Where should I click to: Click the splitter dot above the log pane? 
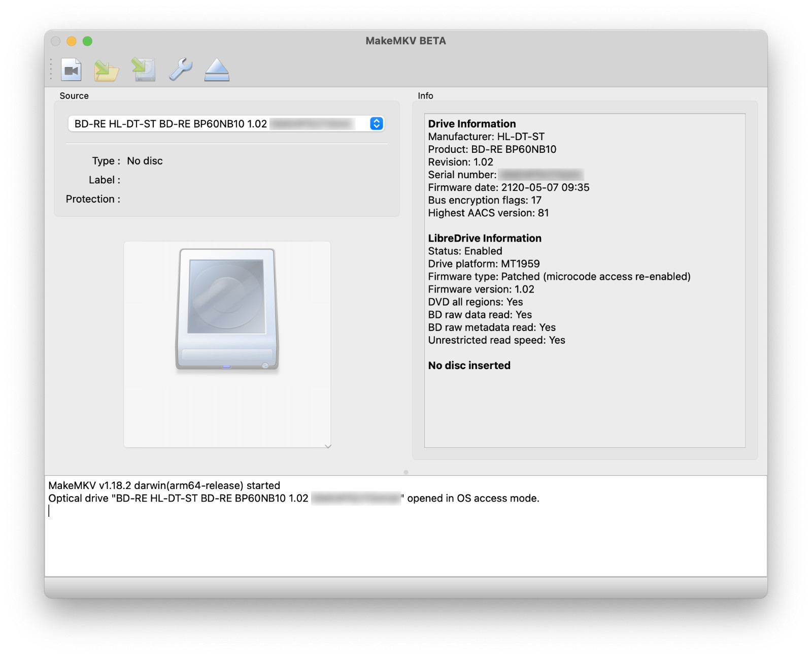pyautogui.click(x=406, y=472)
